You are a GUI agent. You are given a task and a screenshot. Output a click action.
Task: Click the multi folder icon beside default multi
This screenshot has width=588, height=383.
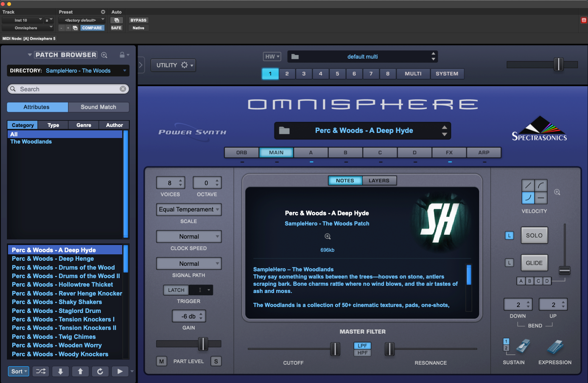click(x=295, y=56)
